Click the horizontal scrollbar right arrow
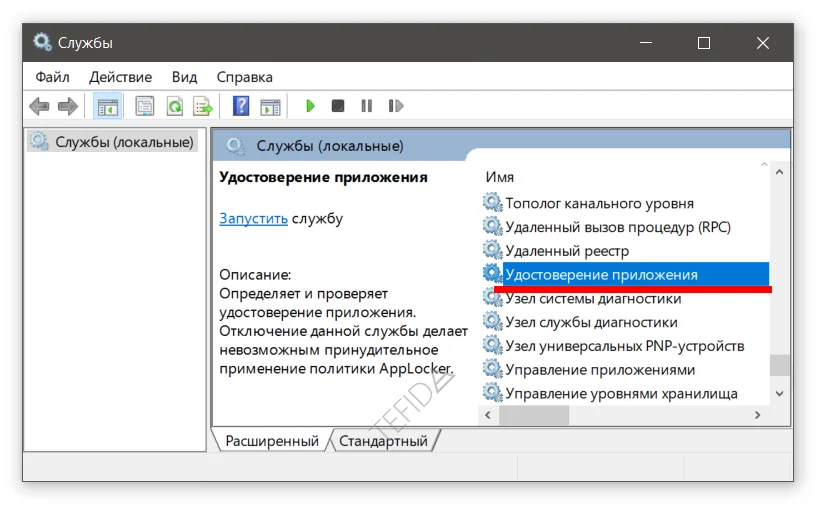Viewport: 822px width, 510px height. (x=758, y=415)
